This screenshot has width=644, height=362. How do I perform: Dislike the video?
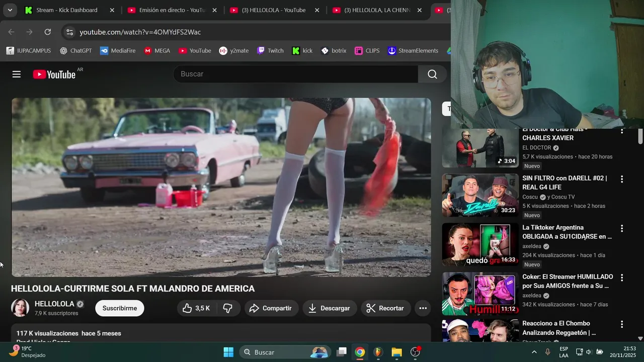pos(228,308)
